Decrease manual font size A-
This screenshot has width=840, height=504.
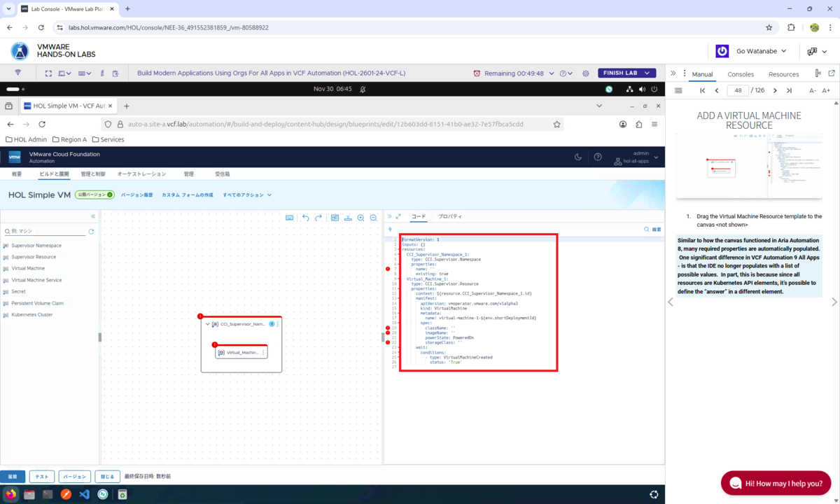[x=813, y=90]
